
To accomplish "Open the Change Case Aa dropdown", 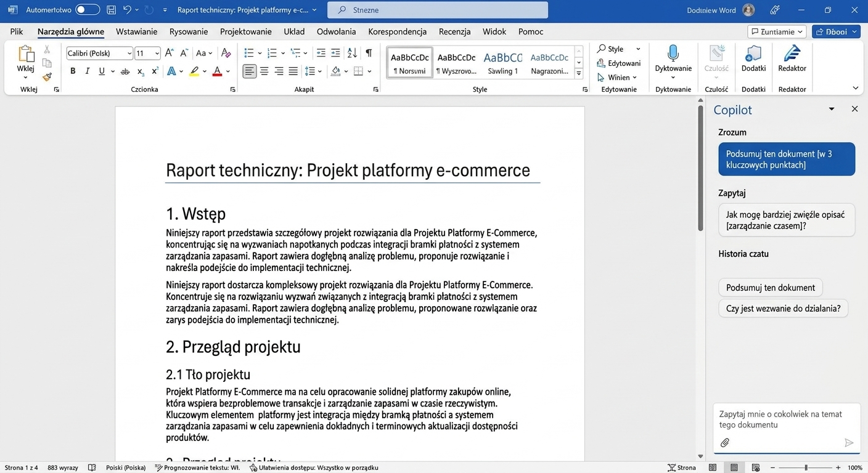I will (203, 53).
